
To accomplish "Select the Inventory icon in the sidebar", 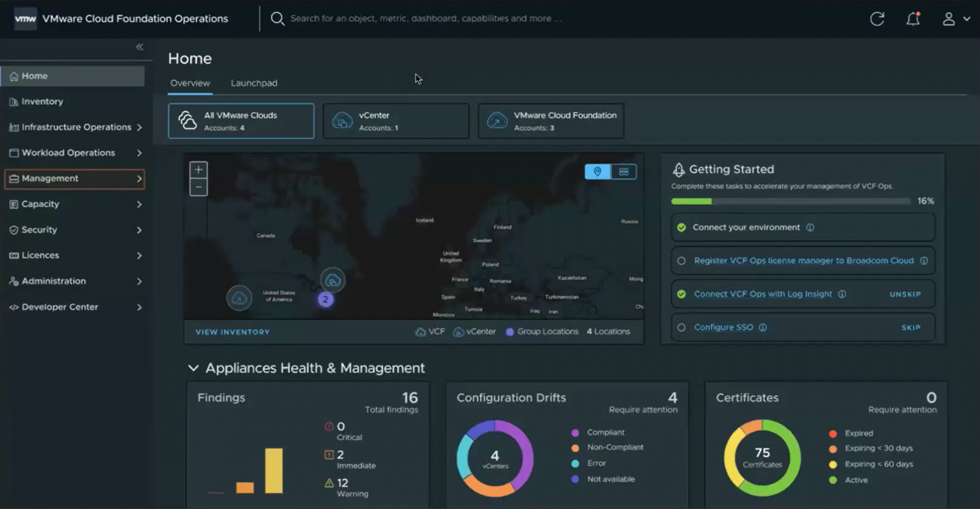I will click(15, 101).
